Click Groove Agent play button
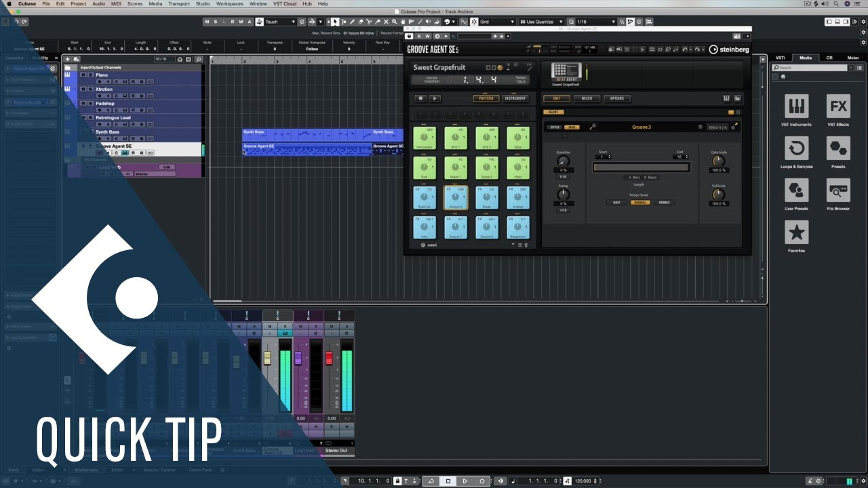The width and height of the screenshot is (868, 488). (435, 98)
